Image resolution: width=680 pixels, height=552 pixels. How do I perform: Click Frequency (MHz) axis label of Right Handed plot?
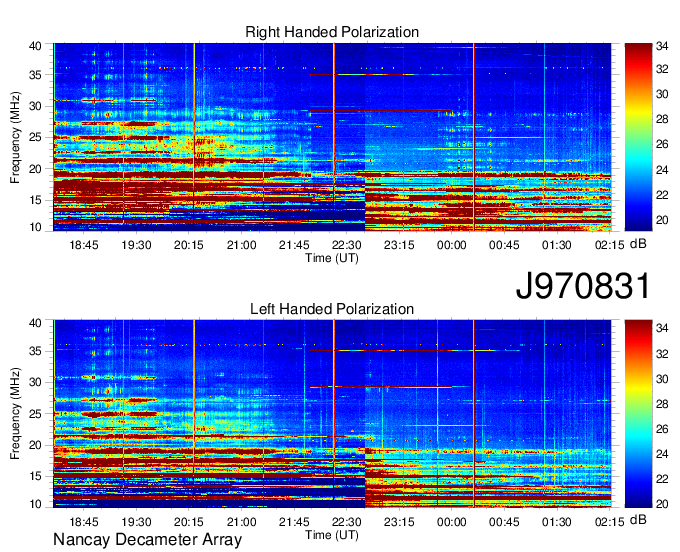pyautogui.click(x=15, y=137)
